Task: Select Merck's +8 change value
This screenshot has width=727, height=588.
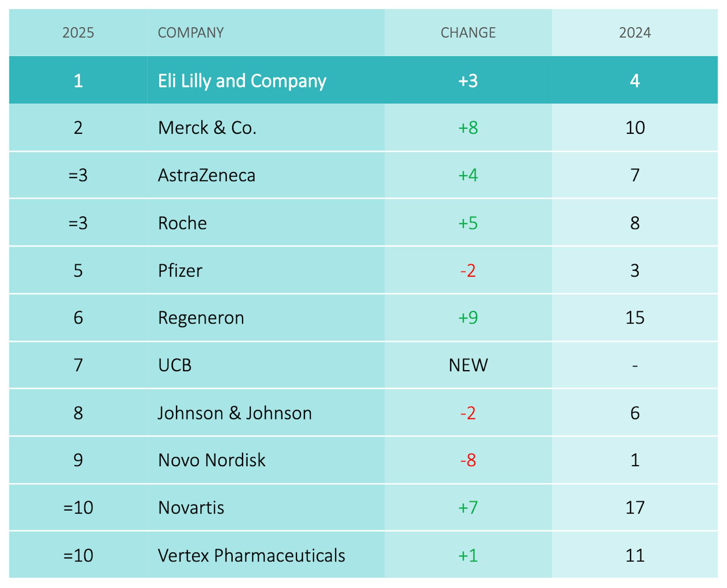Action: [x=468, y=128]
